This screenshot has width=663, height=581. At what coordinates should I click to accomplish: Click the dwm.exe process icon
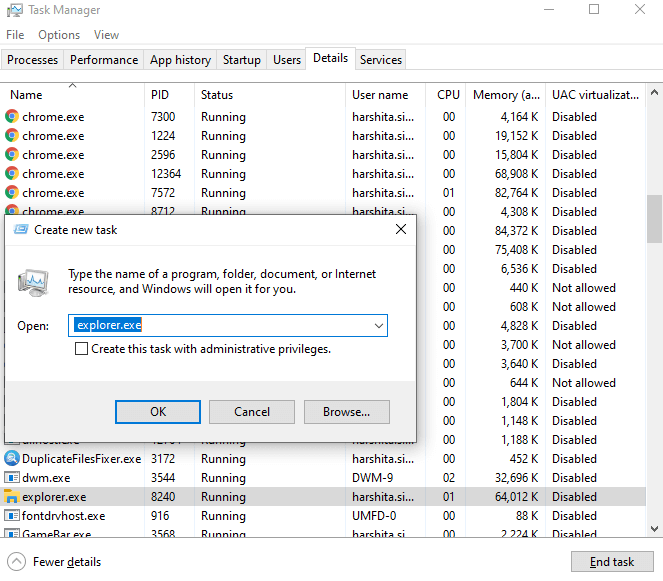(x=12, y=478)
